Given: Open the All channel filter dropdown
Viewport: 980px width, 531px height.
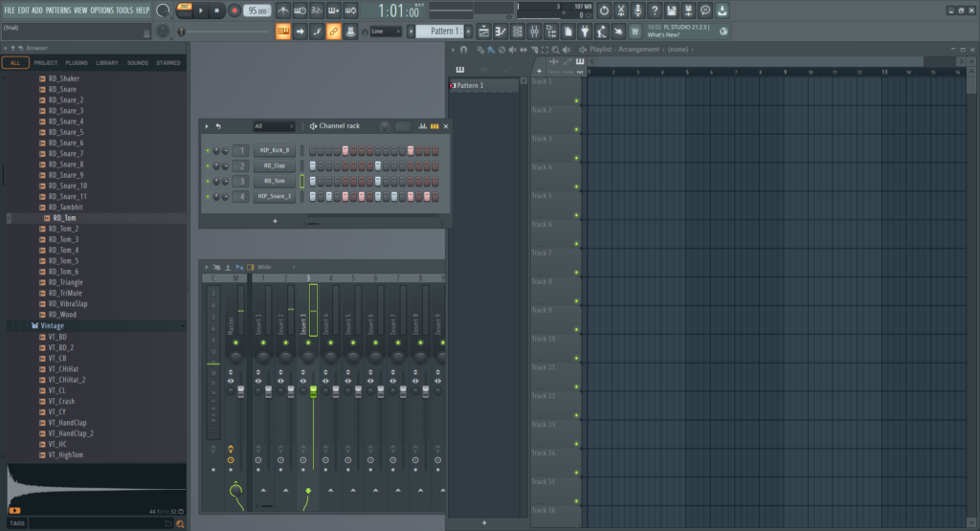Looking at the screenshot, I should 273,126.
